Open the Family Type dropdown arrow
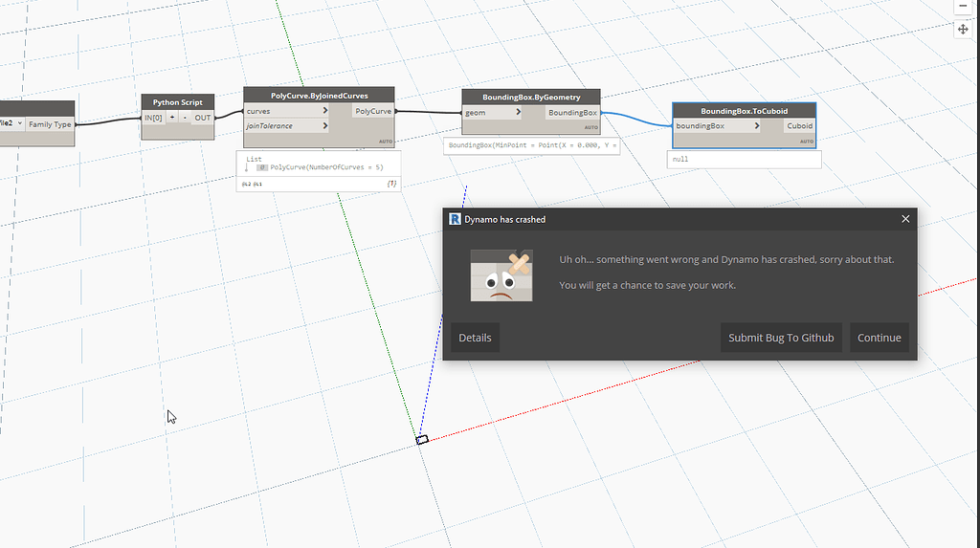The height and width of the screenshot is (548, 980). pos(19,123)
